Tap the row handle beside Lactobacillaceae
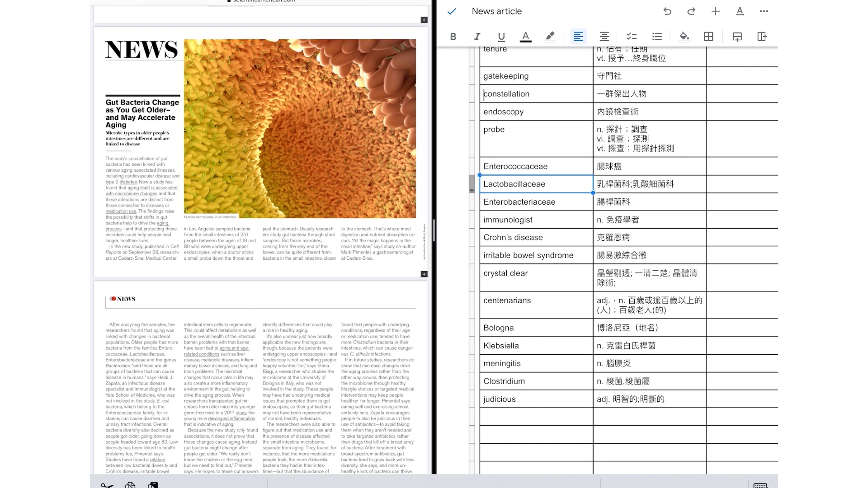868x488 pixels. coord(472,184)
